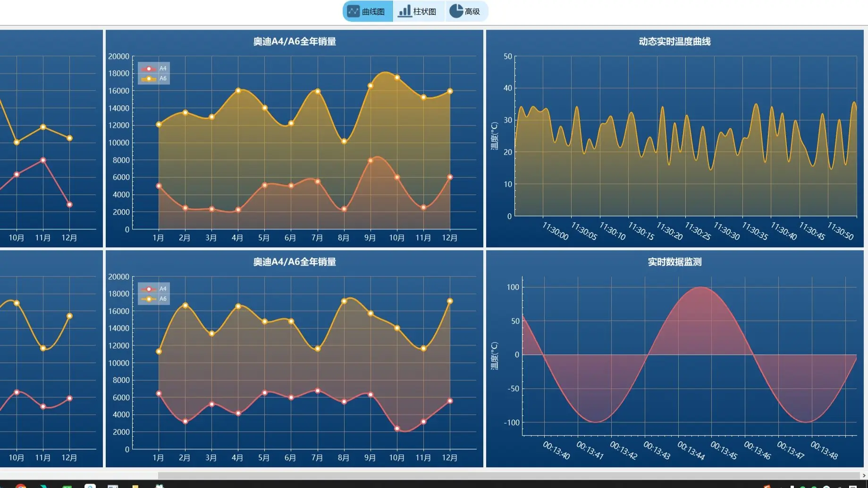The width and height of the screenshot is (868, 488).
Task: Select the 高级 tab
Action: pos(466,11)
